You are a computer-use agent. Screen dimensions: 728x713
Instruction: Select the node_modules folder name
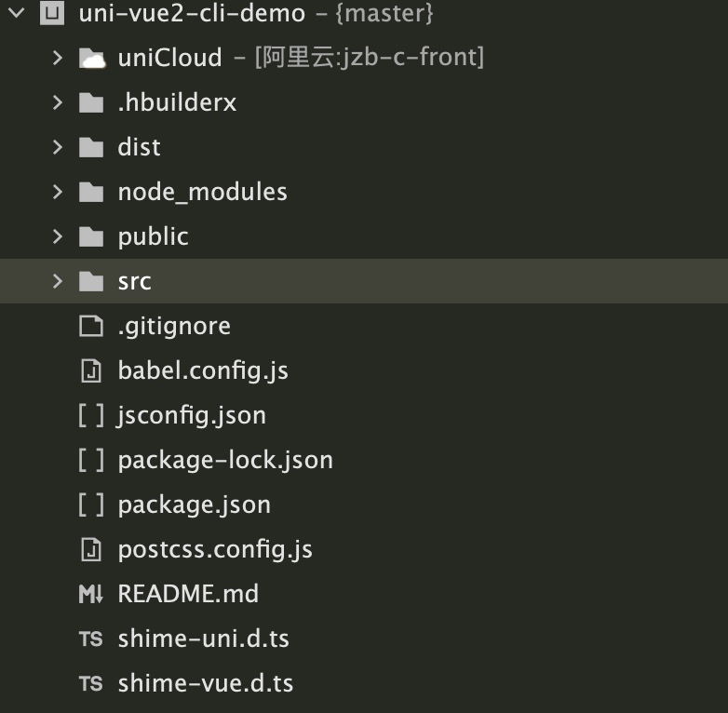(202, 192)
